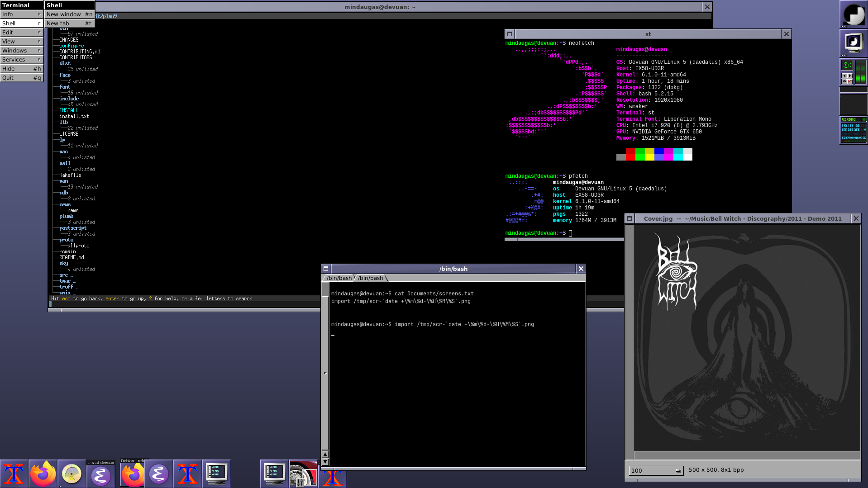Close the st terminal window
This screenshot has width=868, height=488.
coord(787,34)
